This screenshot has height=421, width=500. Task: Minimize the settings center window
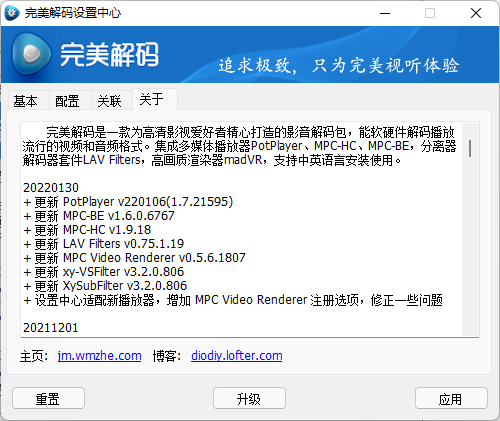pyautogui.click(x=385, y=13)
